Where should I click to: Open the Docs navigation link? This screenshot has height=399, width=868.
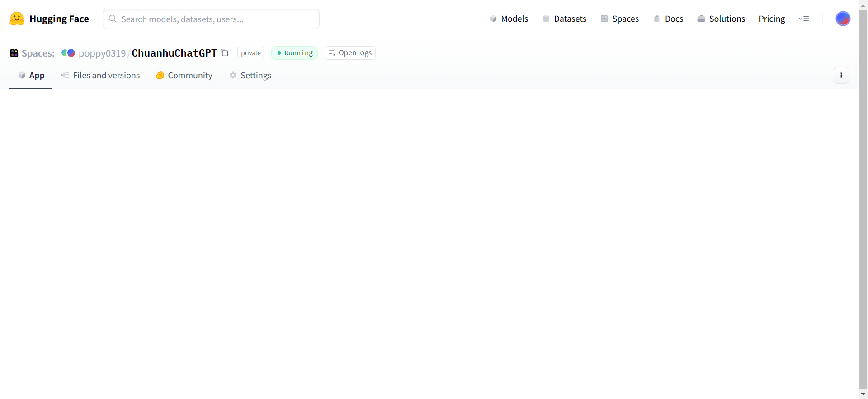[668, 19]
